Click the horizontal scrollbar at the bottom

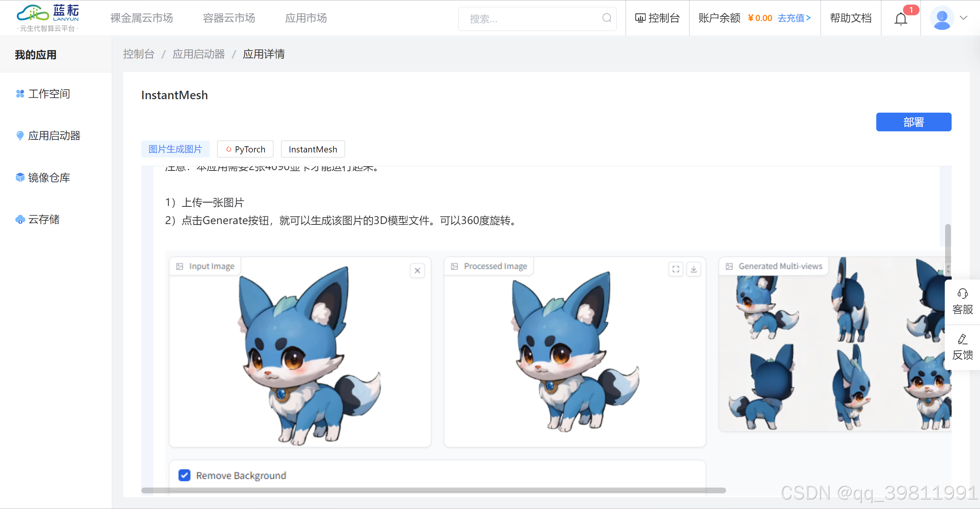tap(433, 490)
